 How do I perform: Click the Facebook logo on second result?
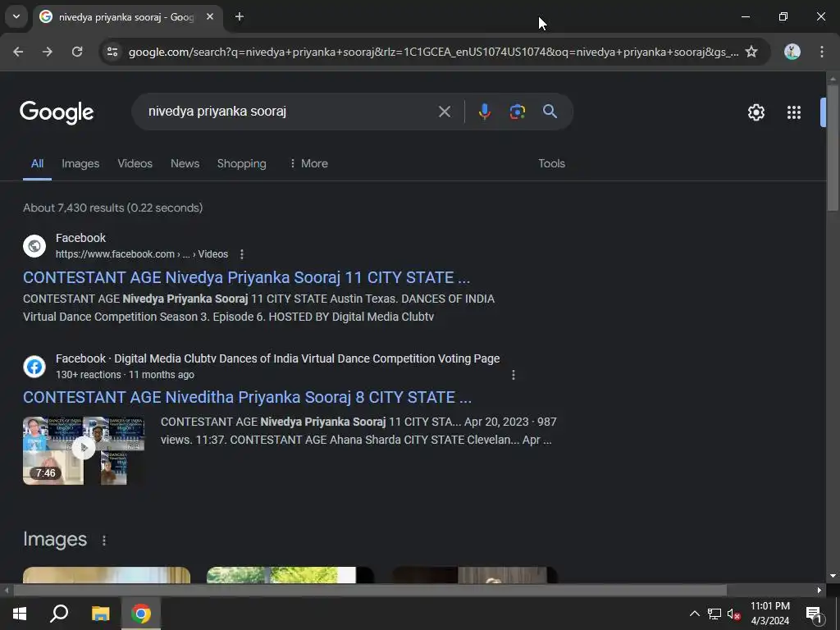34,367
